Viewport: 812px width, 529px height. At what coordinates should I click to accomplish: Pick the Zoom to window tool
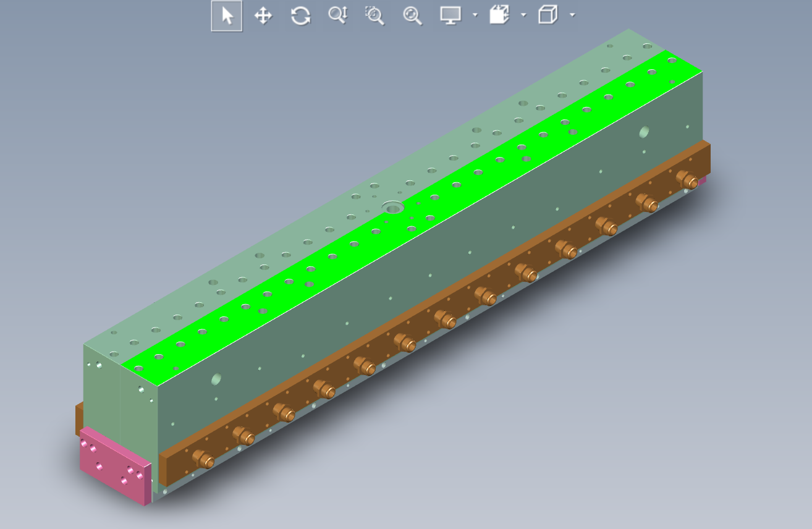tap(374, 15)
